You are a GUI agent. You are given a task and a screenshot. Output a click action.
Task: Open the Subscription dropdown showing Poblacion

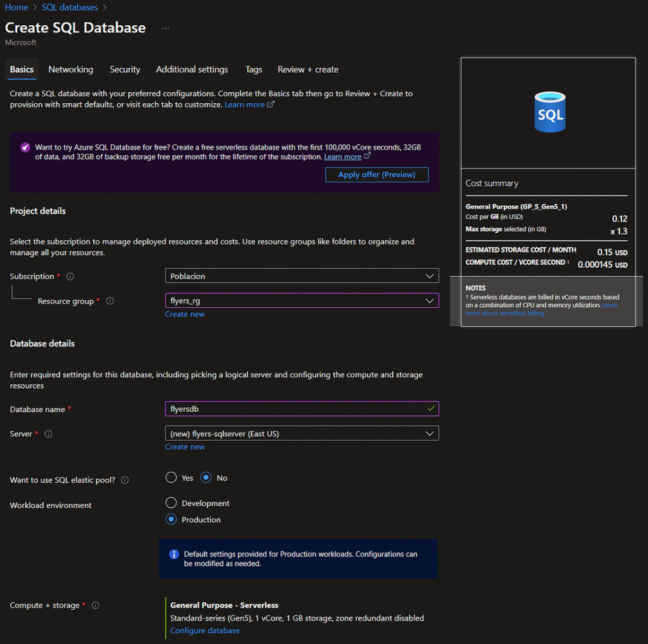(x=302, y=276)
